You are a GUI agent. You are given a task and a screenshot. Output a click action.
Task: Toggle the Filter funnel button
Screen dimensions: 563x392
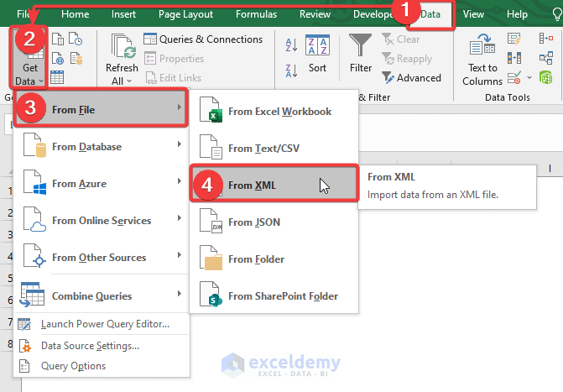coord(361,54)
